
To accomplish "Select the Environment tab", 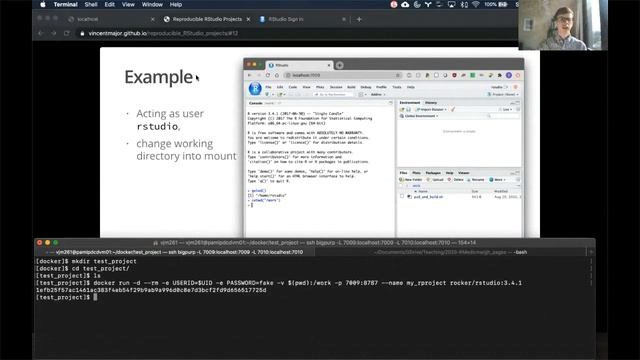I will point(409,103).
